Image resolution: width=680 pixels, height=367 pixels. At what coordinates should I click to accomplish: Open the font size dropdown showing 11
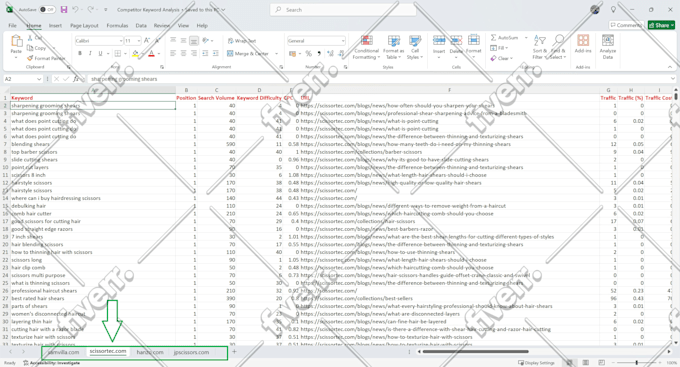pyautogui.click(x=138, y=41)
